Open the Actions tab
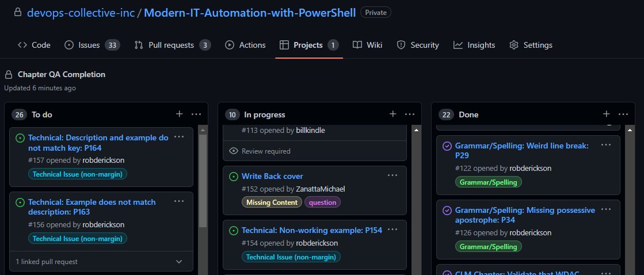 [x=245, y=45]
